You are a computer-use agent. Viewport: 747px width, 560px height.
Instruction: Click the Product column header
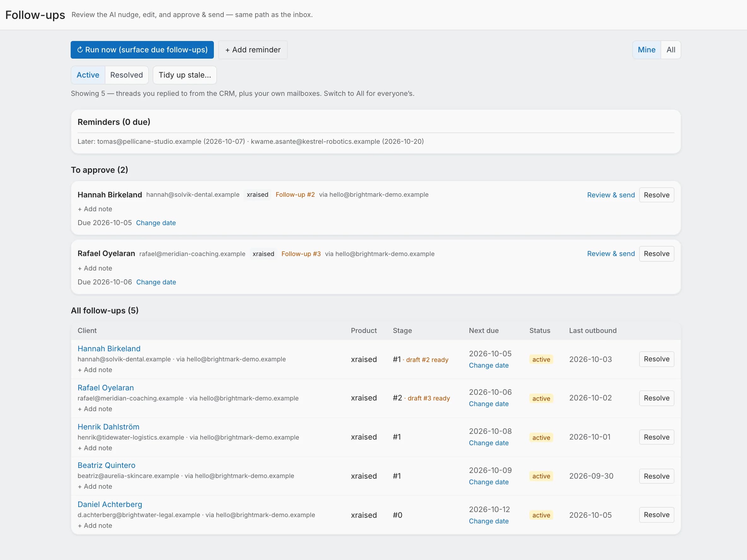[364, 330]
